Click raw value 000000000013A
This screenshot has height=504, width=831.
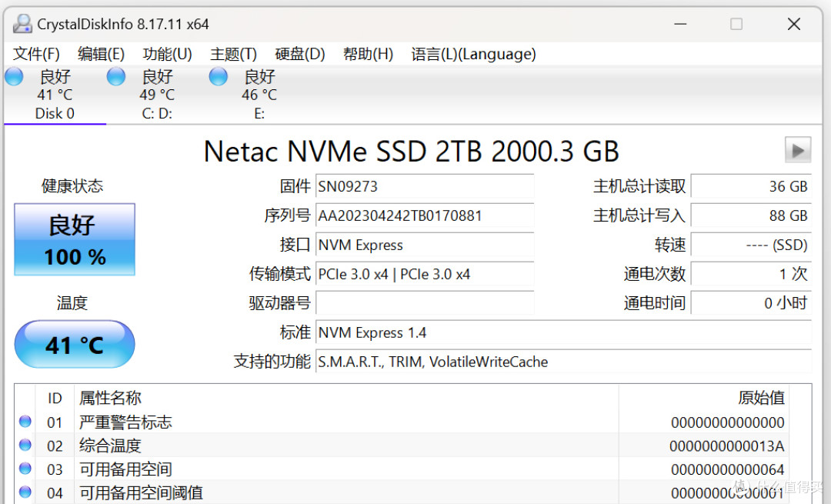[726, 446]
